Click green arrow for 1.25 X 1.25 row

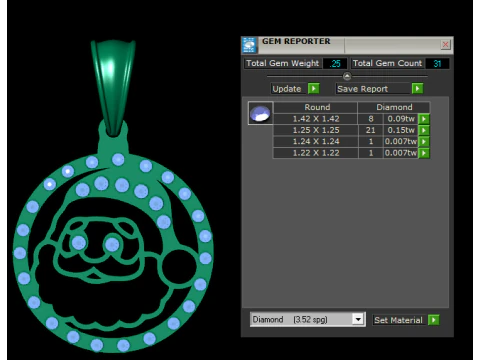(424, 130)
